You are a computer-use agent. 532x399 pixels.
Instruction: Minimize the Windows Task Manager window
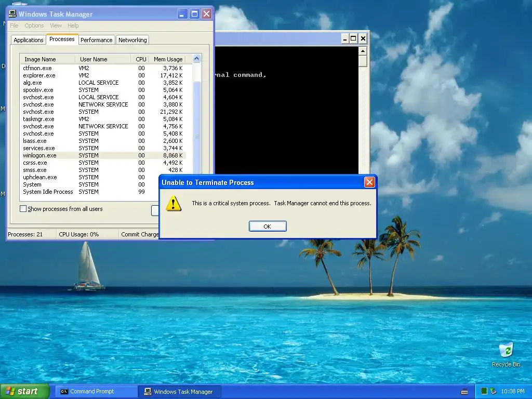tap(182, 14)
